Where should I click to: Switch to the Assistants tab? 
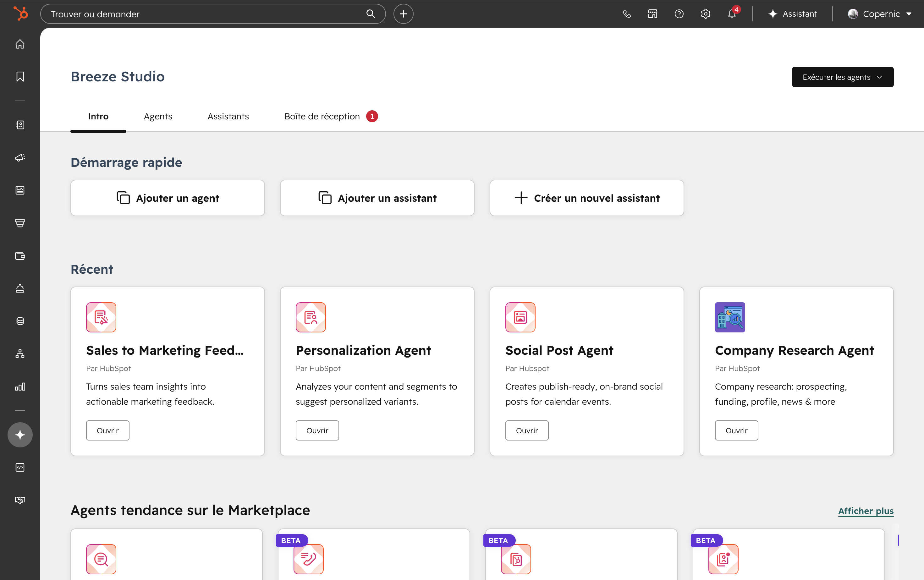coord(228,116)
